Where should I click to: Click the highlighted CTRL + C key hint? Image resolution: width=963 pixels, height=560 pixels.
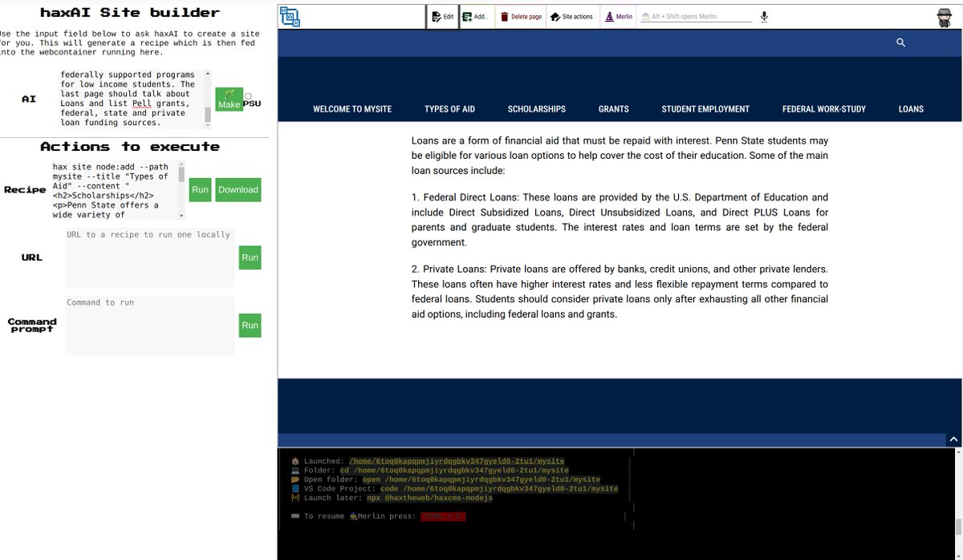click(443, 517)
